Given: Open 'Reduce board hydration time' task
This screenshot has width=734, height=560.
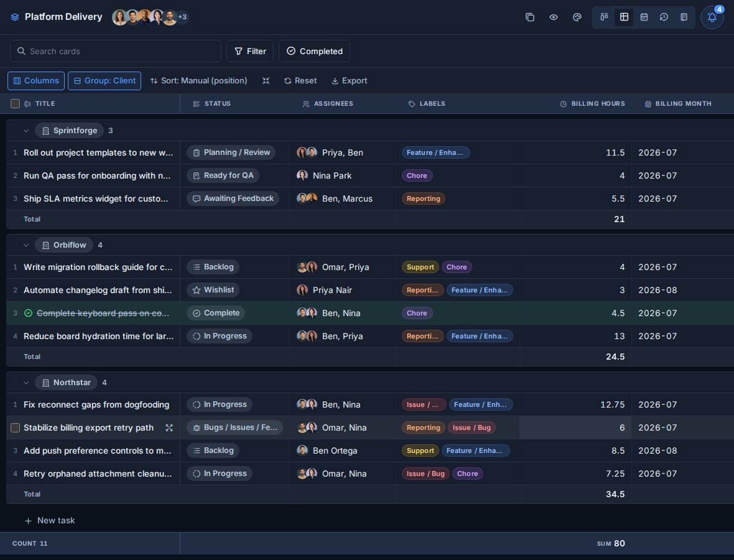Looking at the screenshot, I should point(98,336).
